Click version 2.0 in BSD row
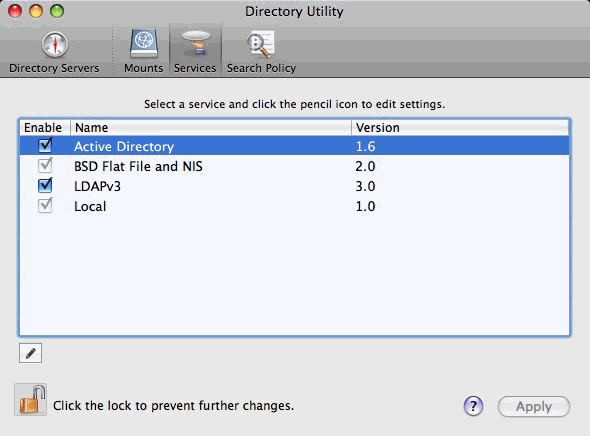Viewport: 590px width, 436px height. tap(365, 166)
